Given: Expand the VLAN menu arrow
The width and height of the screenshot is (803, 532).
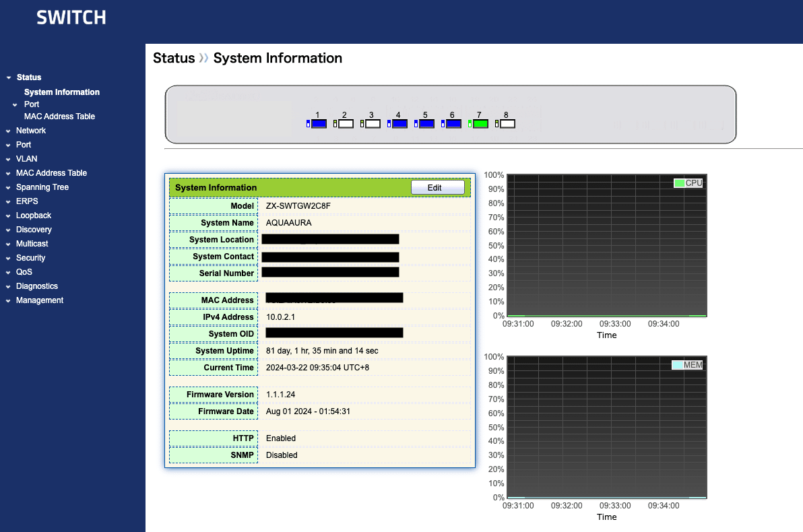Looking at the screenshot, I should [x=8, y=159].
